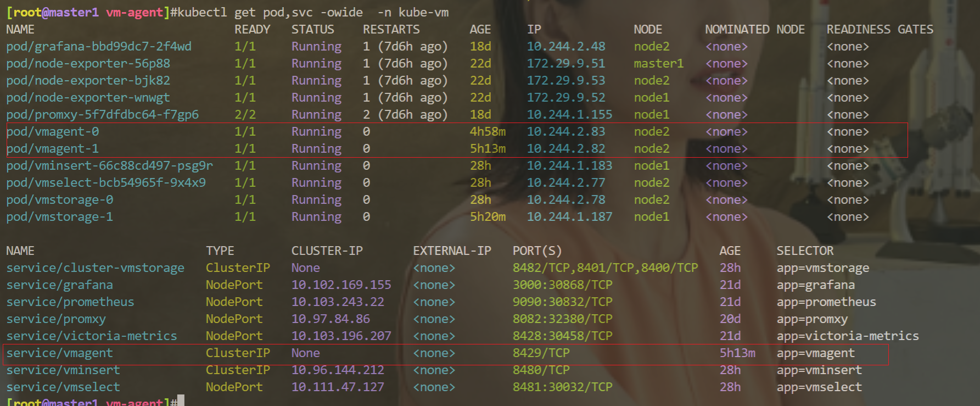Screen dimensions: 980x406
Task: Select pod name 'pod/grafana-bbd99dc7-2f4wd'
Action: point(99,47)
